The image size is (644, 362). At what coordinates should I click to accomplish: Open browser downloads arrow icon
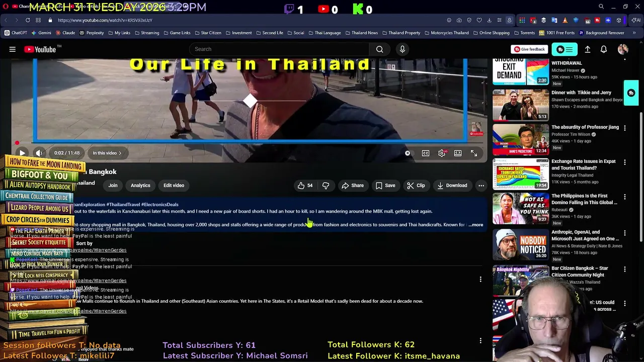click(x=489, y=20)
